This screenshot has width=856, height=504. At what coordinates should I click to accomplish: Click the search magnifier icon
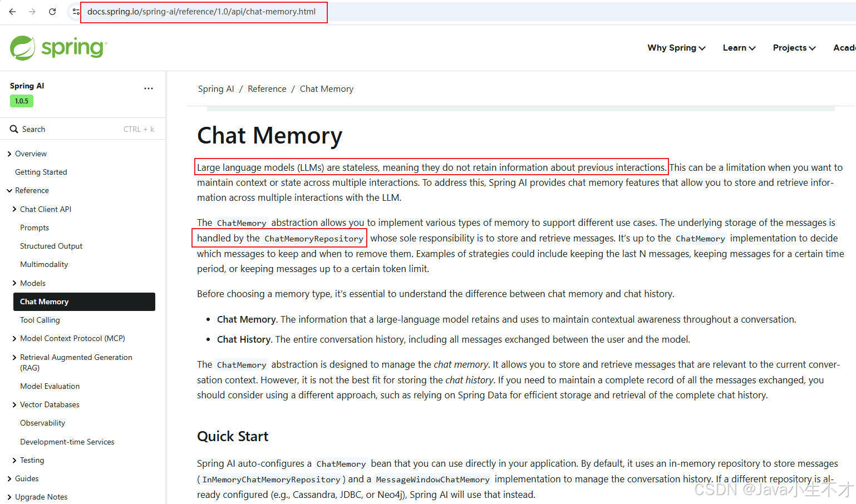[x=14, y=129]
